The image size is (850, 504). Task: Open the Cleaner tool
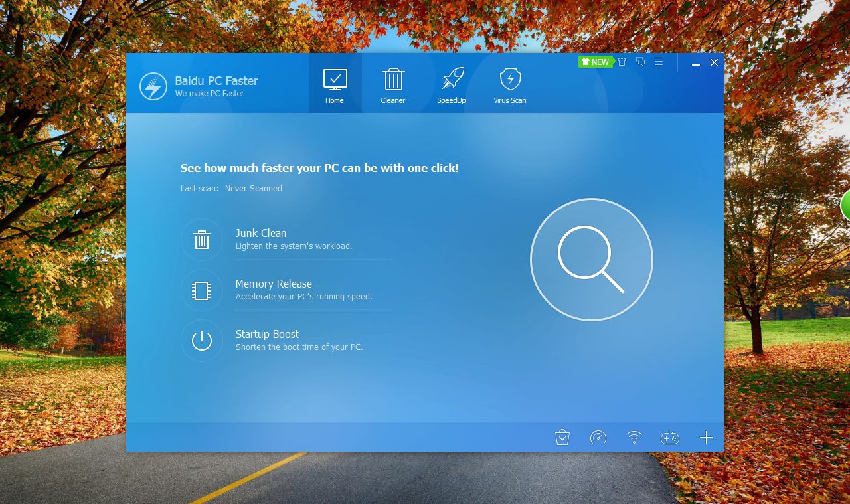tap(392, 83)
